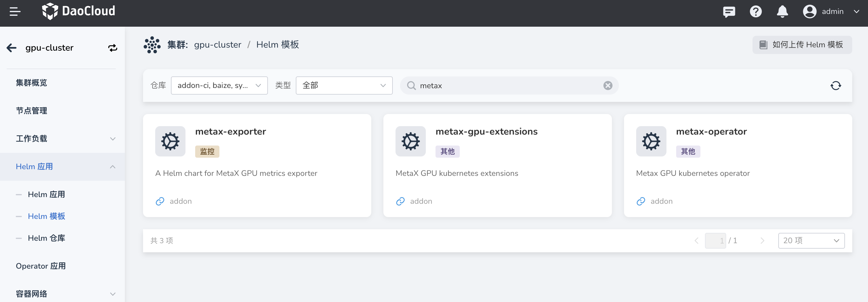The height and width of the screenshot is (302, 868).
Task: Clear the metax search text
Action: point(608,86)
